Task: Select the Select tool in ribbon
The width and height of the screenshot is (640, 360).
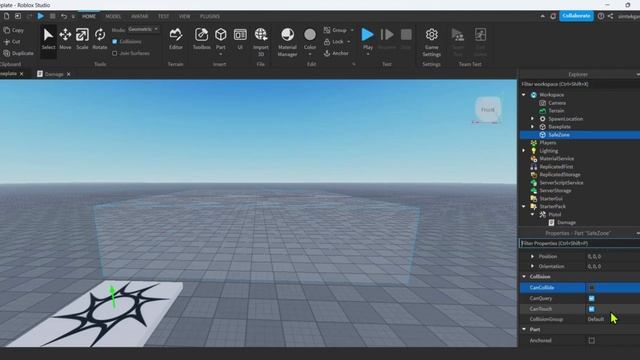Action: pos(48,39)
